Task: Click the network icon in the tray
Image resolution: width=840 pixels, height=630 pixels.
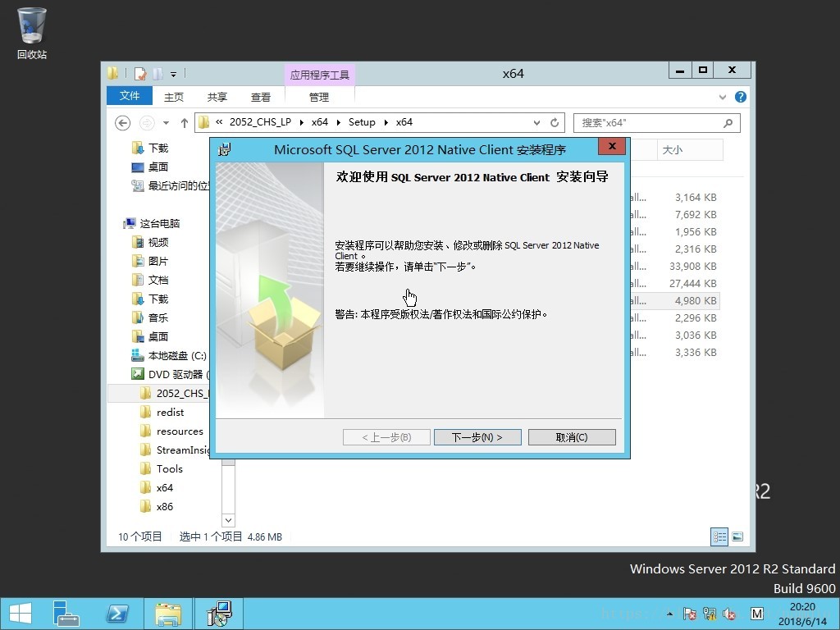Action: (x=710, y=614)
